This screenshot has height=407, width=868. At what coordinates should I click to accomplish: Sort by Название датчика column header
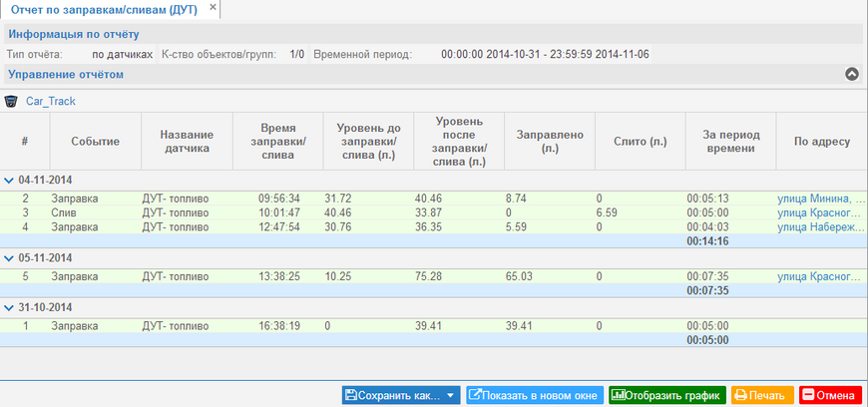(x=188, y=142)
